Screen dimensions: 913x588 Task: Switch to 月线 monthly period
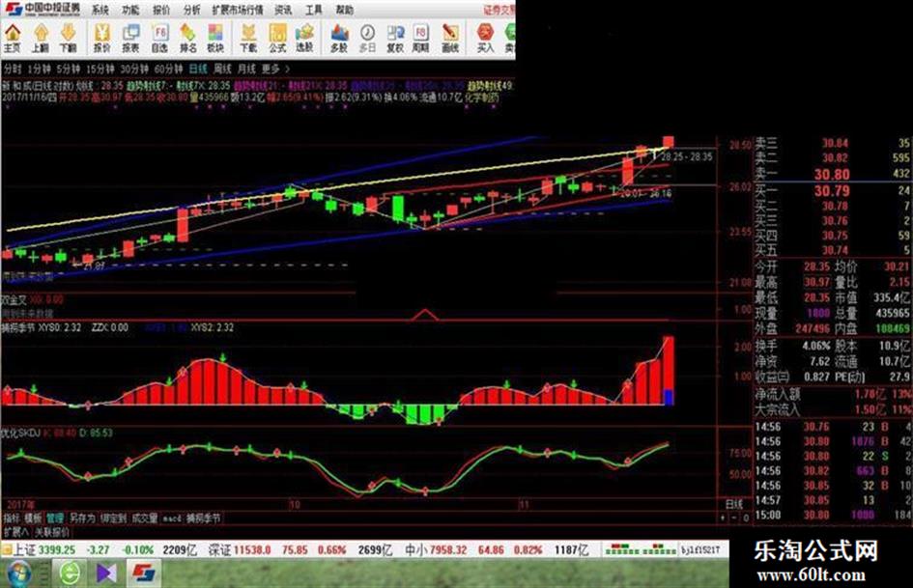[x=246, y=69]
